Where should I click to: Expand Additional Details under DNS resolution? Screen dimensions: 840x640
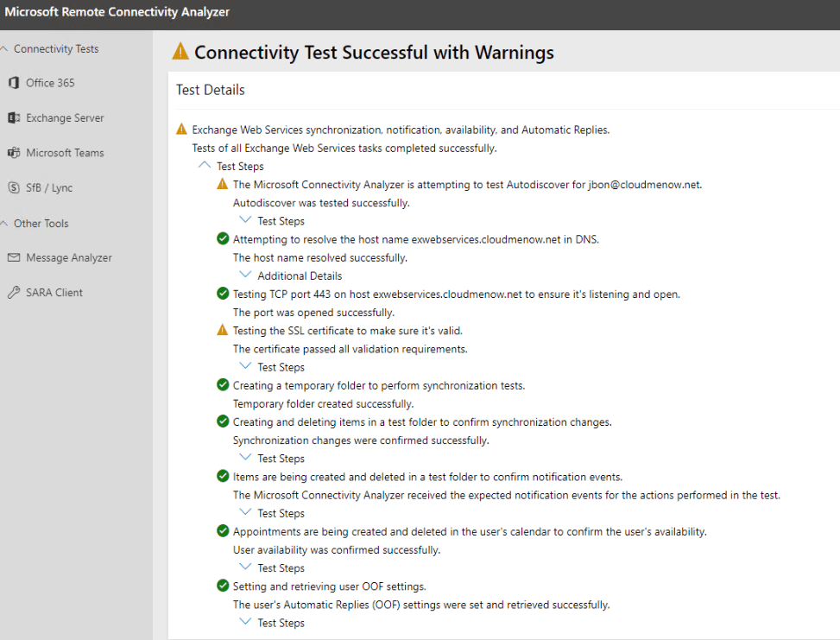pos(246,276)
